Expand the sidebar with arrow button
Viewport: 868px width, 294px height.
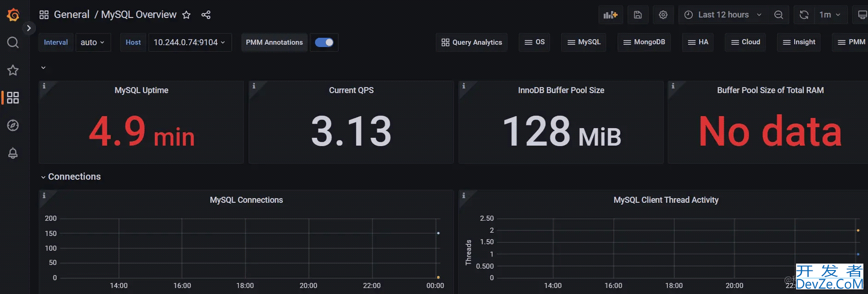(x=29, y=28)
